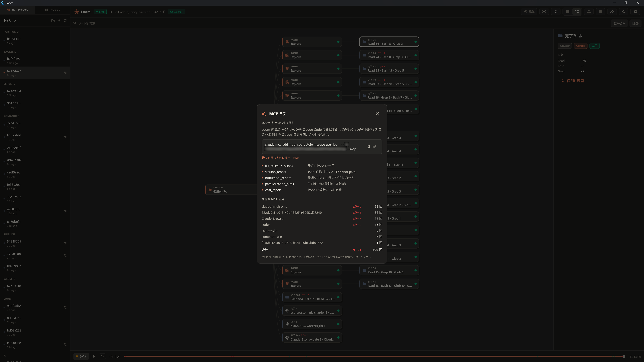Toggle the MCP filter chip
The image size is (644, 362).
[x=635, y=23]
